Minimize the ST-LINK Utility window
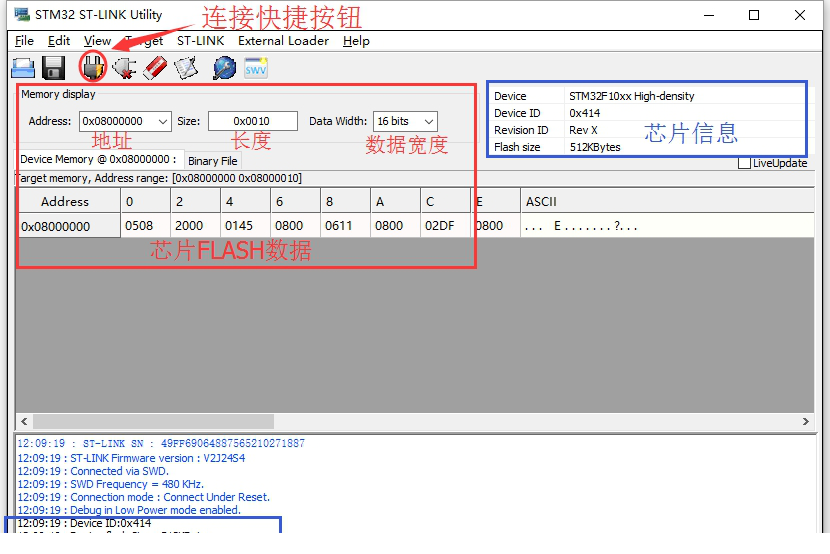Image resolution: width=830 pixels, height=554 pixels. 709,15
